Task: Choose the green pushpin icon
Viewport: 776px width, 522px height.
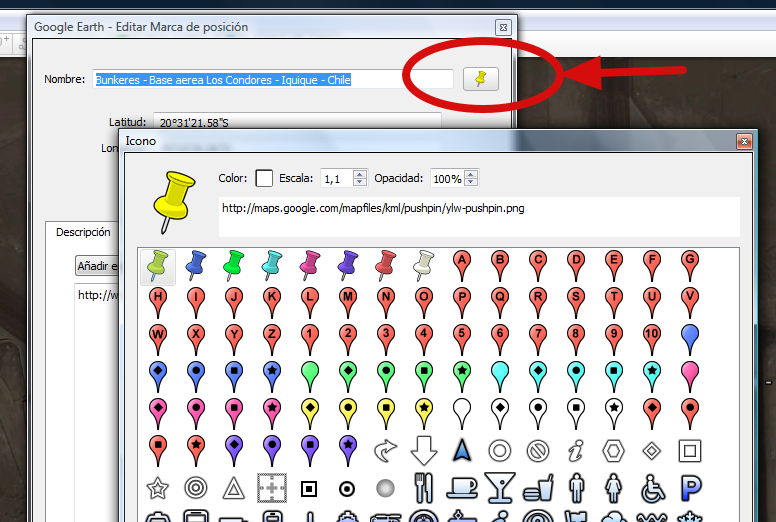Action: (x=234, y=265)
